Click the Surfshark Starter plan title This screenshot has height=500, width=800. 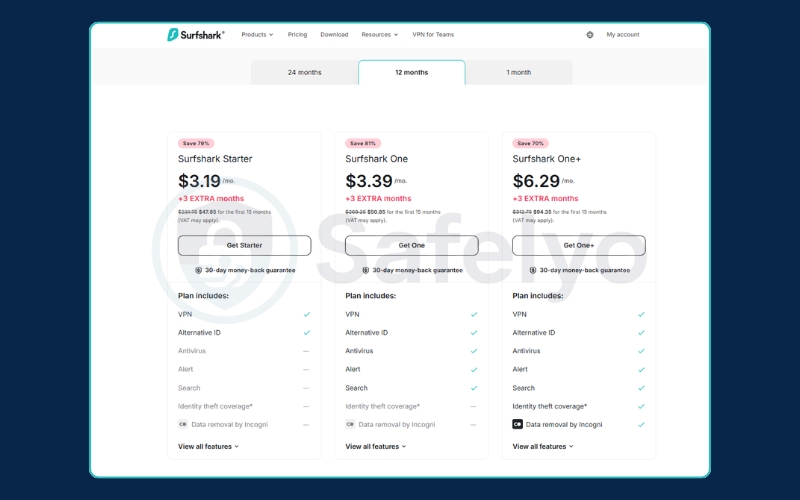(x=215, y=159)
